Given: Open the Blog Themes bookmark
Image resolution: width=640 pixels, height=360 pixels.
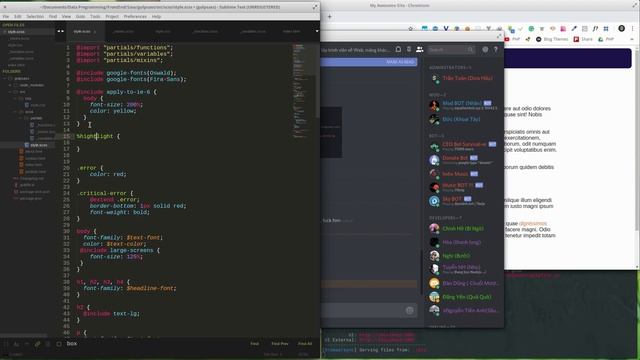Looking at the screenshot, I should pyautogui.click(x=552, y=39).
